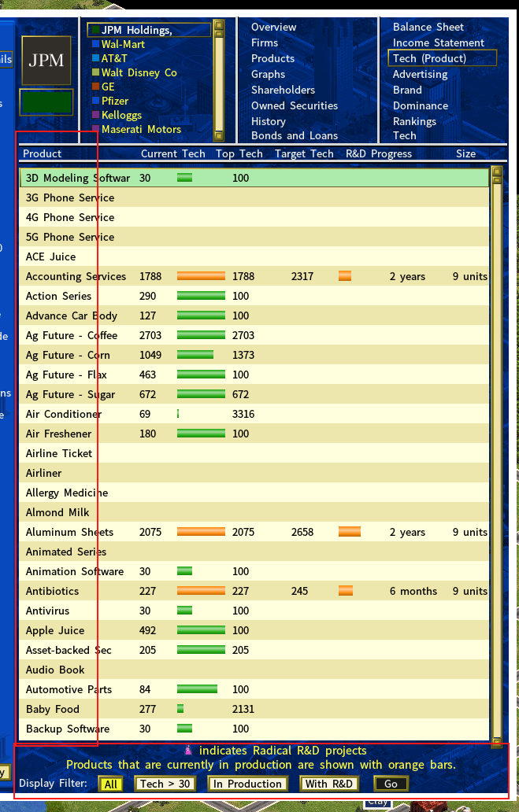Select the Antibiotics row
The width and height of the screenshot is (519, 812).
tap(254, 591)
